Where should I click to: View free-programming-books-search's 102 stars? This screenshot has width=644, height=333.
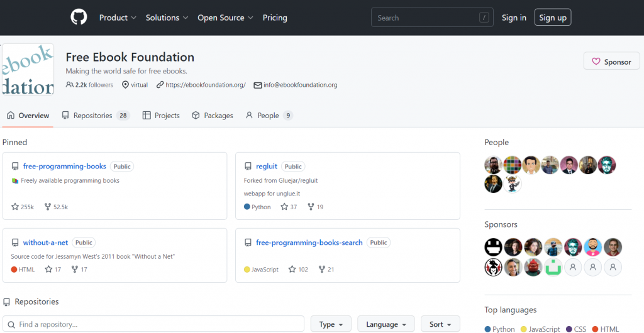(298, 270)
